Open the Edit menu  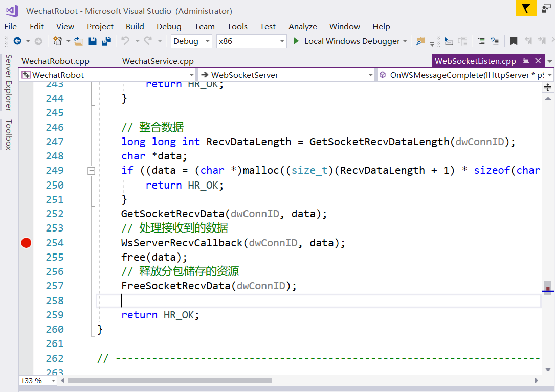36,27
